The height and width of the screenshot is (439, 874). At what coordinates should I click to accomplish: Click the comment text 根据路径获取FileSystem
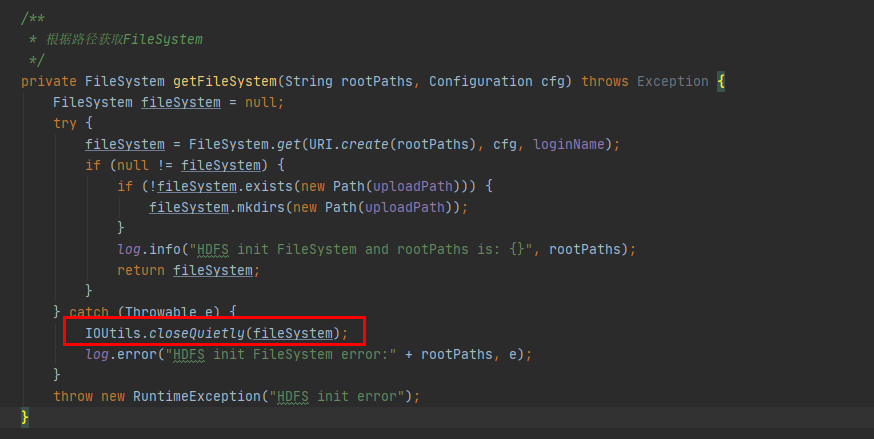tap(124, 40)
